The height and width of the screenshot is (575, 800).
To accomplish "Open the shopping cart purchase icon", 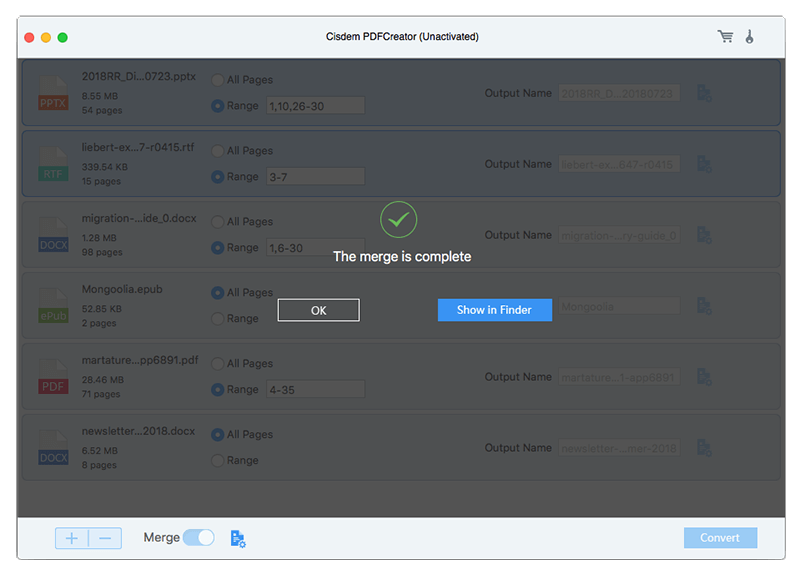I will 725,37.
